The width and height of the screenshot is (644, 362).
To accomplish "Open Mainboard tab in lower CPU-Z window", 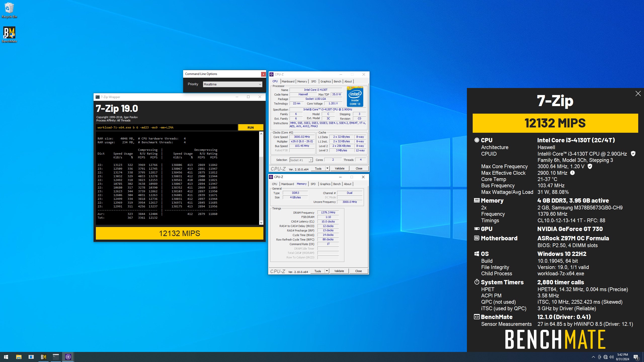I will click(288, 184).
